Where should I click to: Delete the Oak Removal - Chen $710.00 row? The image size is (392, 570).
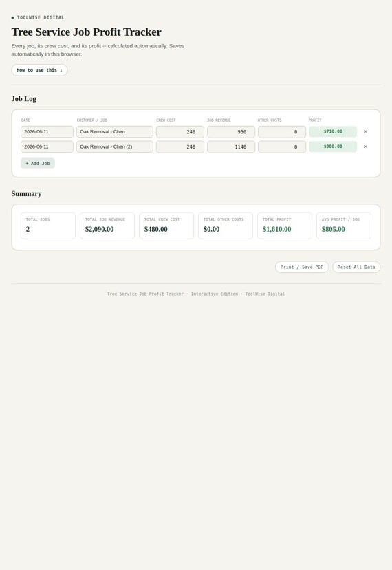365,131
